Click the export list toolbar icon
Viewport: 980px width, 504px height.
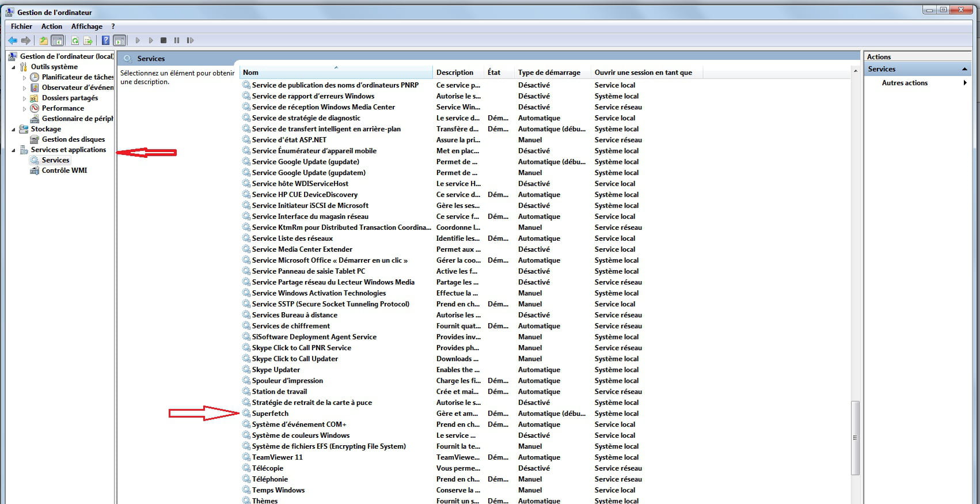coord(88,40)
